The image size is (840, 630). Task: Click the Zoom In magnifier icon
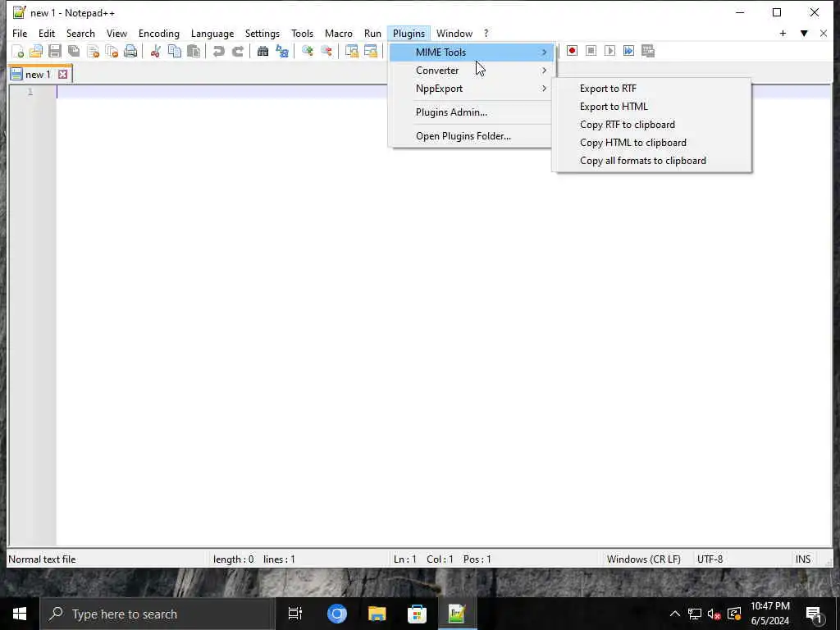308,52
